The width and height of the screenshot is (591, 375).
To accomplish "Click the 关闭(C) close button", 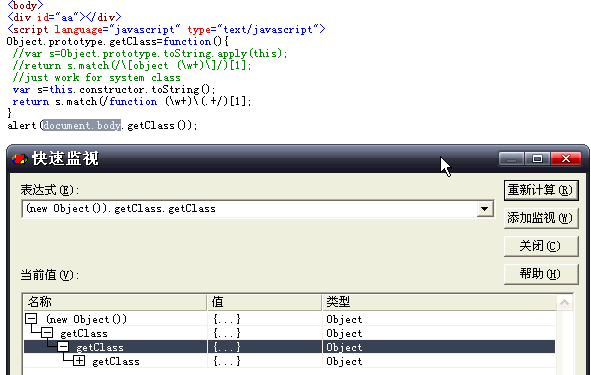I will tap(540, 246).
